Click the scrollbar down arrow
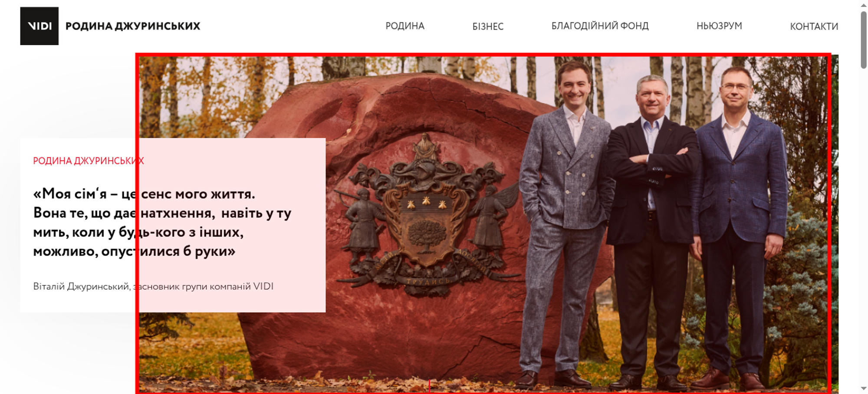 click(864, 389)
